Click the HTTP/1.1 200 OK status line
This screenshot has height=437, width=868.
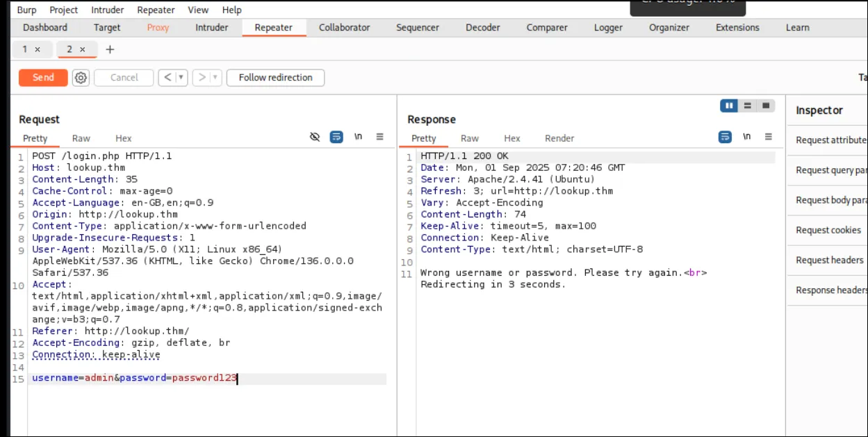pyautogui.click(x=464, y=156)
